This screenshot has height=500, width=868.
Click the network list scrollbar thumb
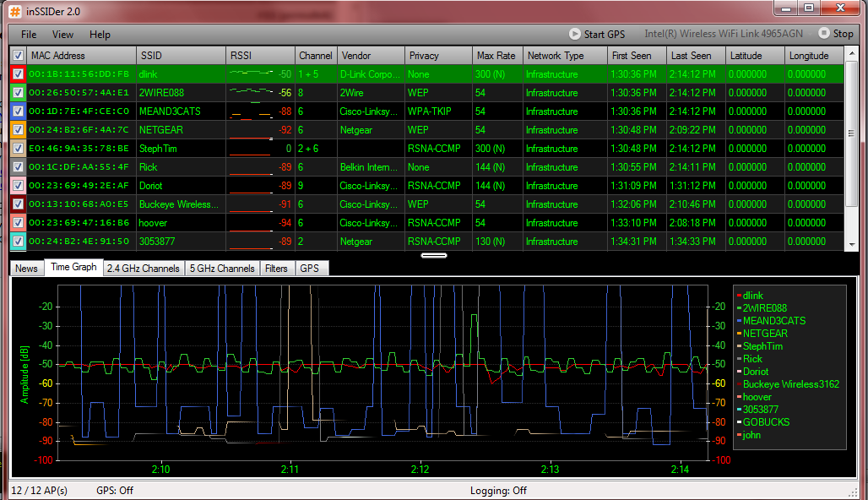point(851,133)
